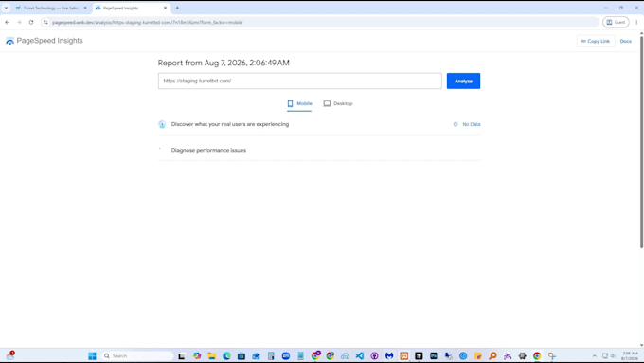The width and height of the screenshot is (644, 363).
Task: Open Chrome's three-dot menu
Action: coord(636,22)
